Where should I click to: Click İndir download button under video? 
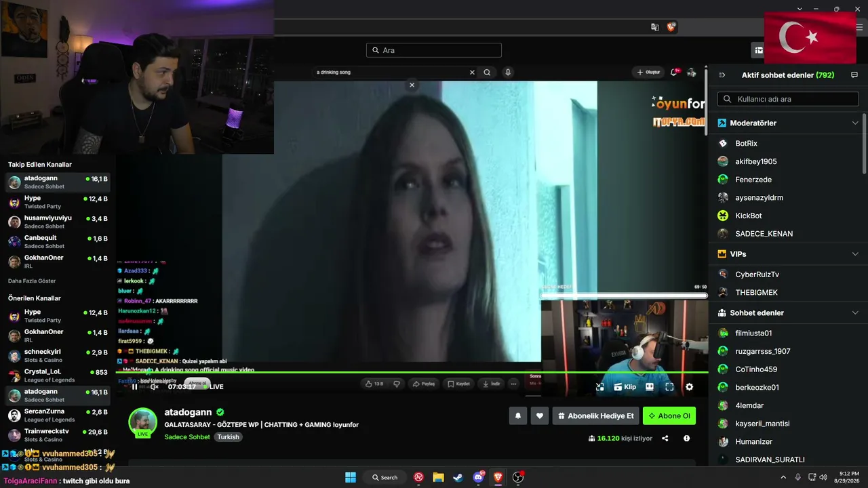pyautogui.click(x=492, y=384)
